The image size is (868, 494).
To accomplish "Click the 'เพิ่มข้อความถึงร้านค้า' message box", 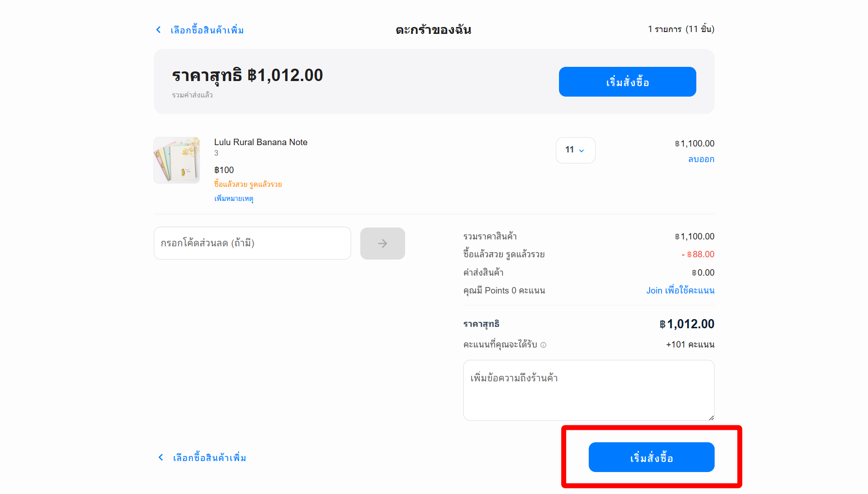I will coord(588,390).
